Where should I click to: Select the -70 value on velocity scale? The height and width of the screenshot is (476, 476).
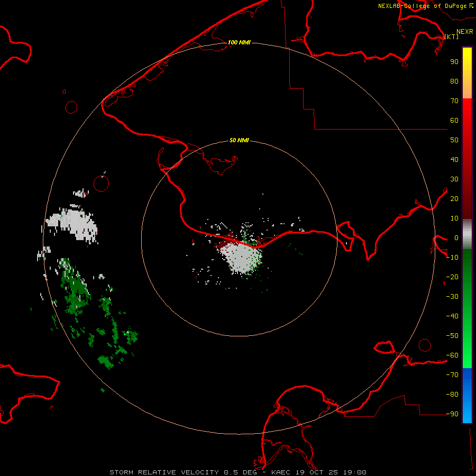click(x=452, y=374)
